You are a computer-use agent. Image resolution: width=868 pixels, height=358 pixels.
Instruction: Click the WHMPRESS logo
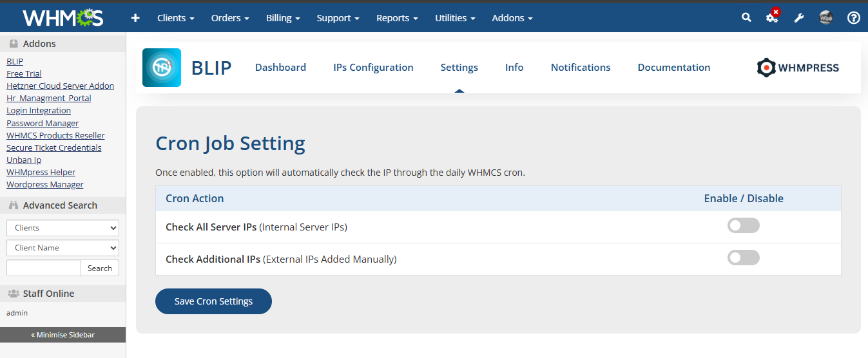click(798, 68)
